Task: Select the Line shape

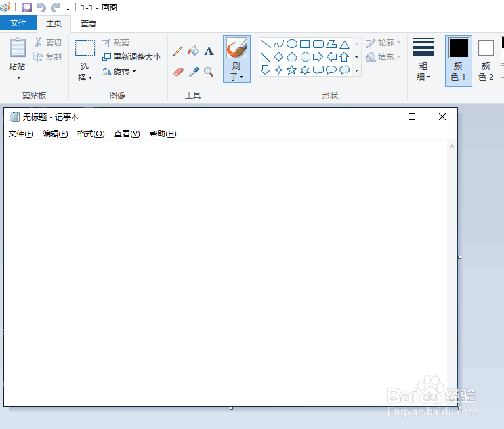Action: click(x=265, y=43)
